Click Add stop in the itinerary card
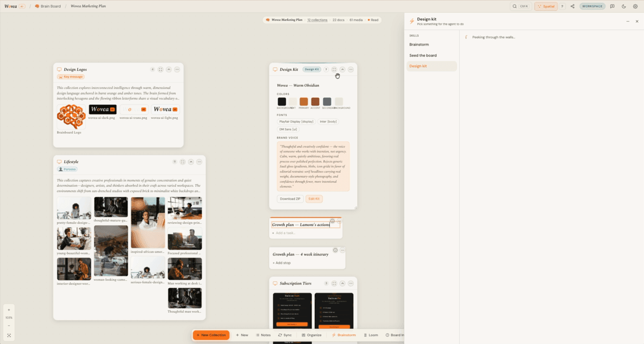644x344 pixels. click(x=282, y=263)
